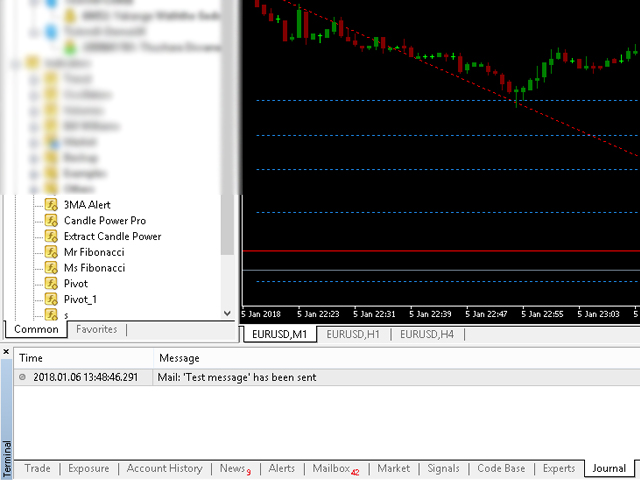Click the 5 Jan 22:23 time axis label
The width and height of the screenshot is (640, 480).
pyautogui.click(x=318, y=314)
